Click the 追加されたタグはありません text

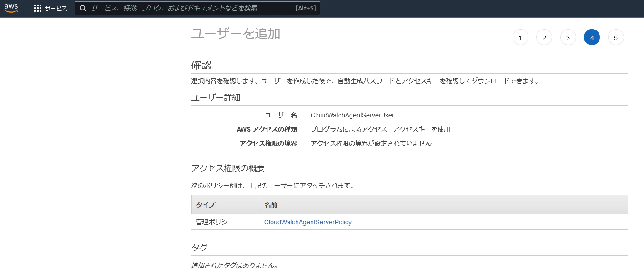pos(235,265)
